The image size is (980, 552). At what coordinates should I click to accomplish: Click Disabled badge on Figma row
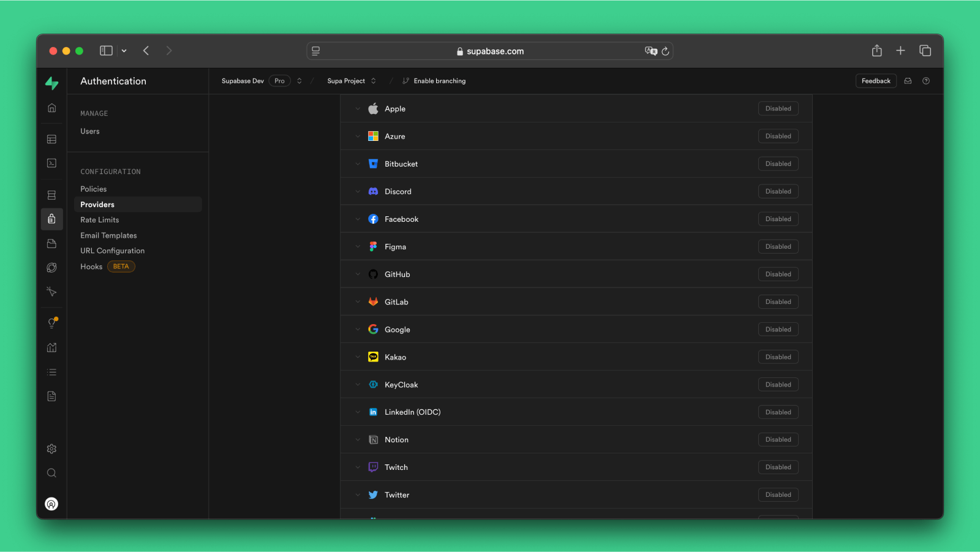(778, 246)
